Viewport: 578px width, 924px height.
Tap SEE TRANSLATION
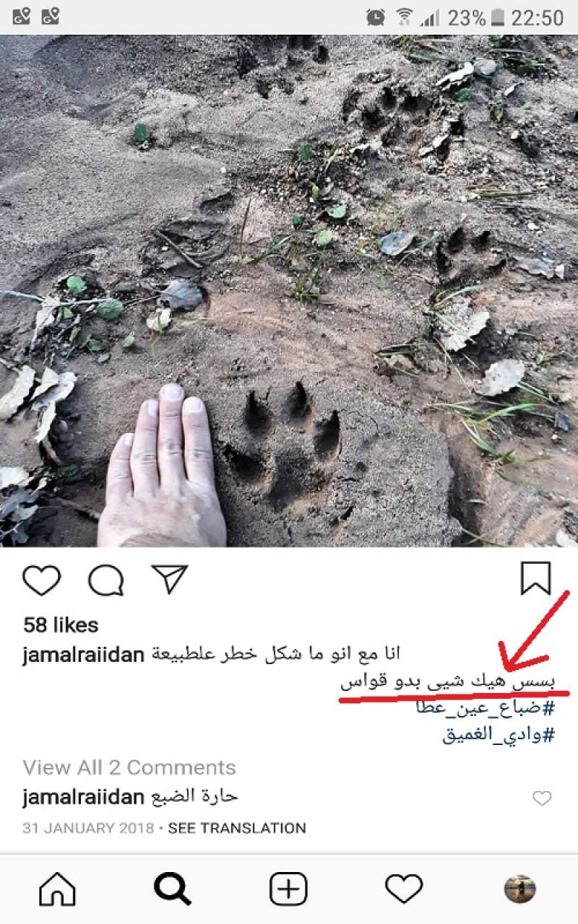point(237,828)
